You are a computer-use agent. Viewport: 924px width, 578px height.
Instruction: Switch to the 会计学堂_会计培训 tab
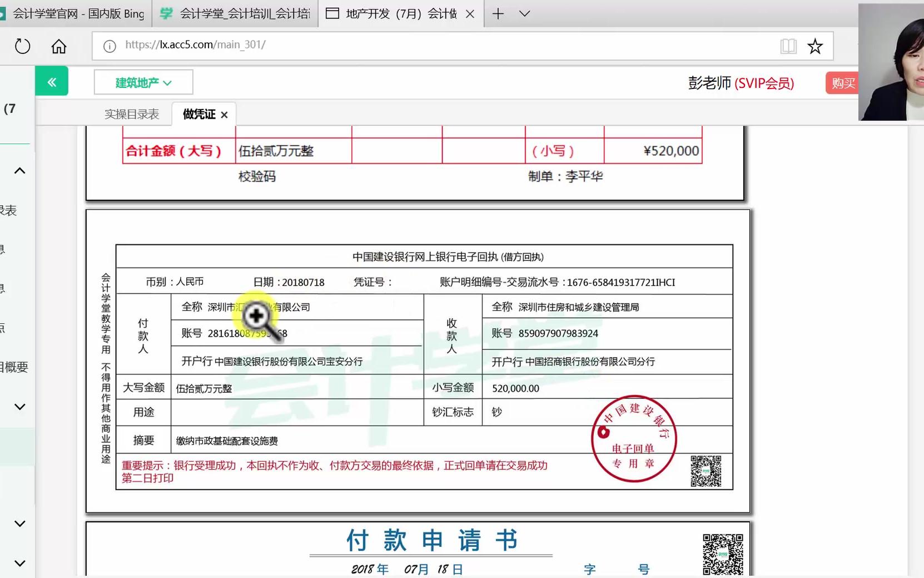point(234,13)
